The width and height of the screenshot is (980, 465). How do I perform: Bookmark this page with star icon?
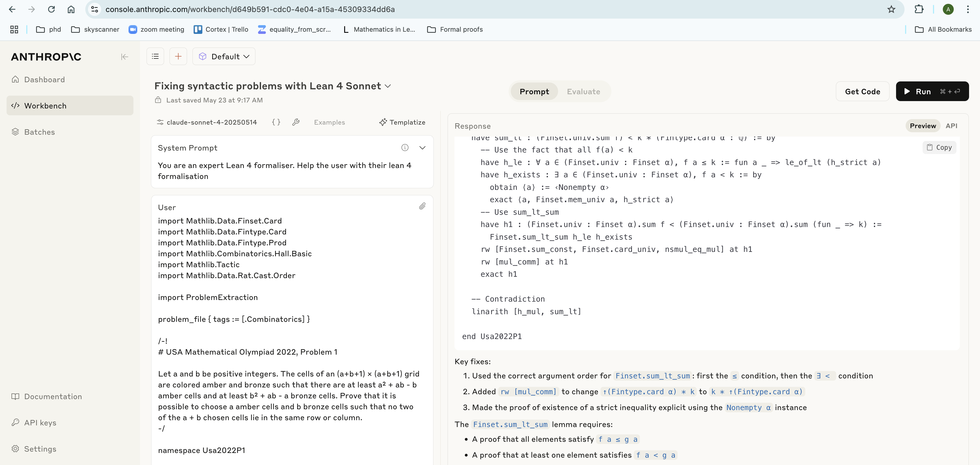point(891,9)
